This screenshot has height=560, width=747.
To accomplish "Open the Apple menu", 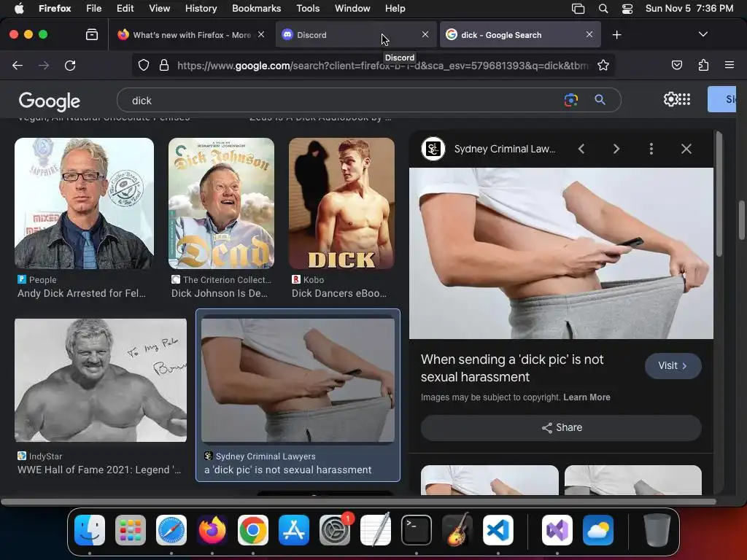I will coord(19,8).
